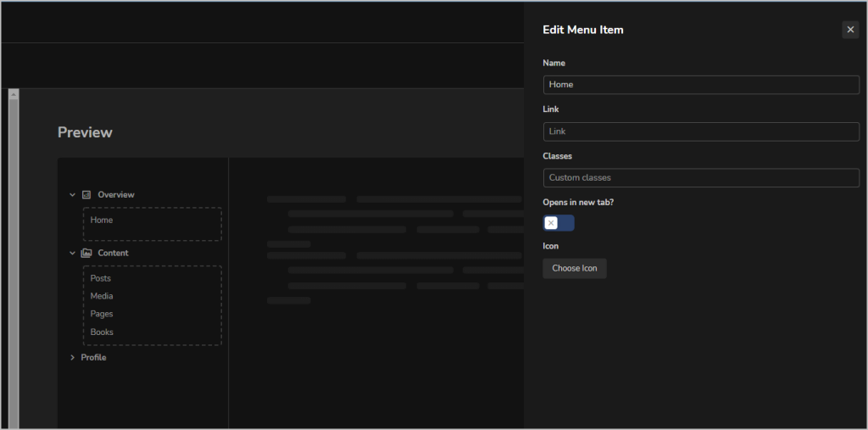Click the scrollbar up arrow
This screenshot has height=430, width=868.
14,94
